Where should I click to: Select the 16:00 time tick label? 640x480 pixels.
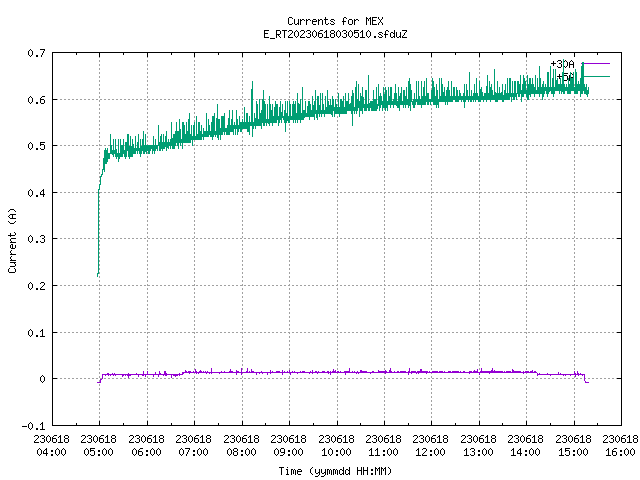(x=620, y=452)
